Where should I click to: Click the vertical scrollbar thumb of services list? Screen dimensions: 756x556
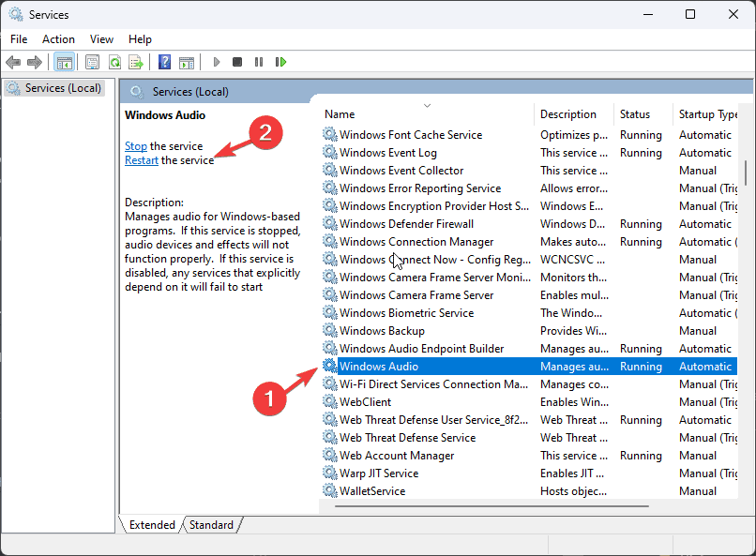click(746, 173)
